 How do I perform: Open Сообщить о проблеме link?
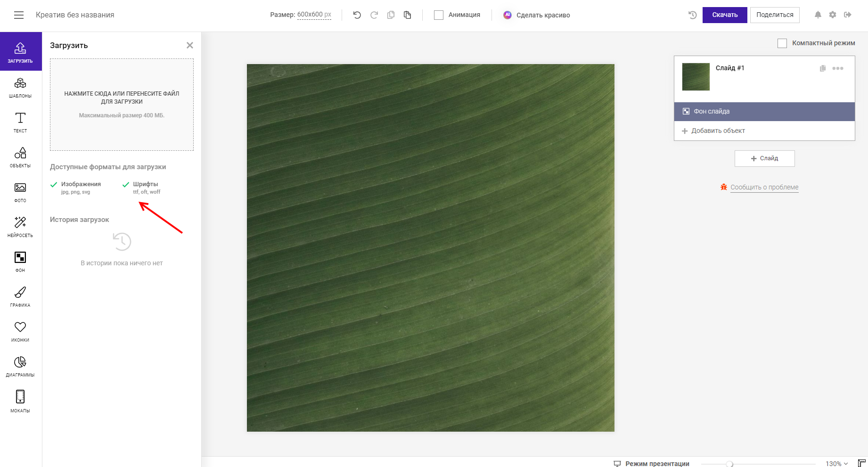764,187
